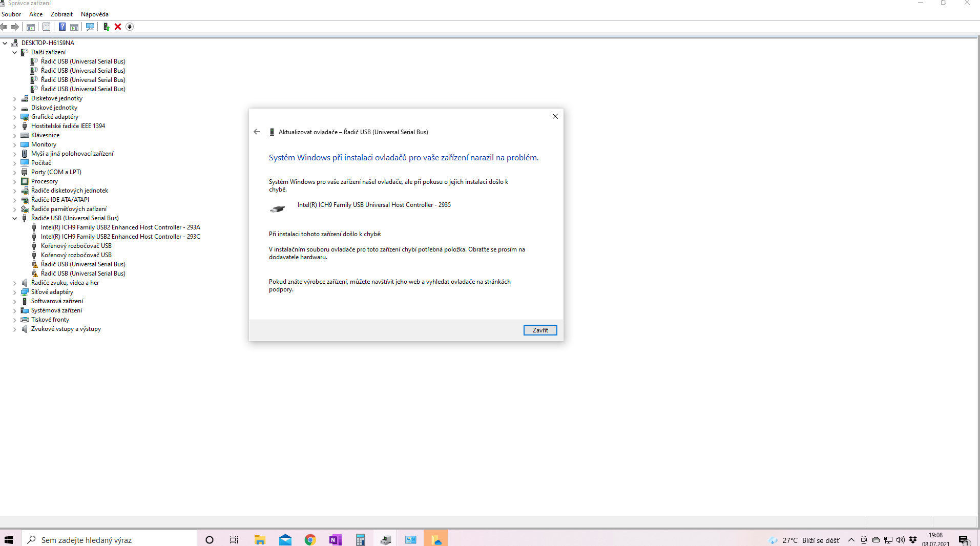Select the first Řadič USB under Další zařízení
This screenshot has width=980, height=546.
[83, 61]
